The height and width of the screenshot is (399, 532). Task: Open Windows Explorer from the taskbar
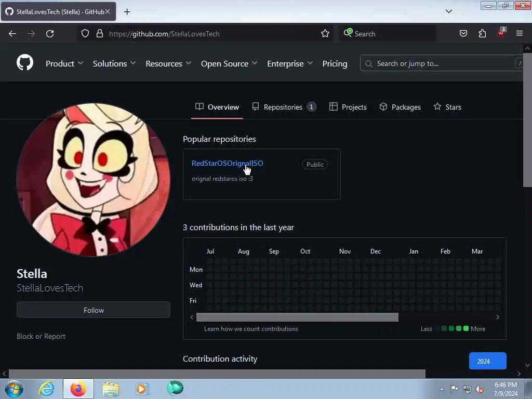[111, 389]
